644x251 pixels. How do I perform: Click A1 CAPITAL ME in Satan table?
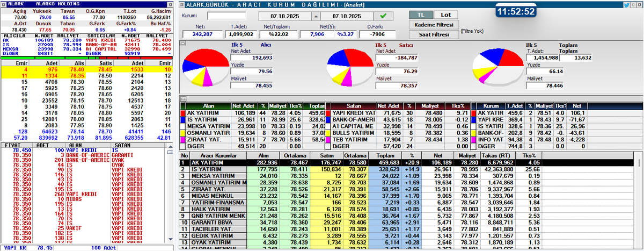coord(353,126)
